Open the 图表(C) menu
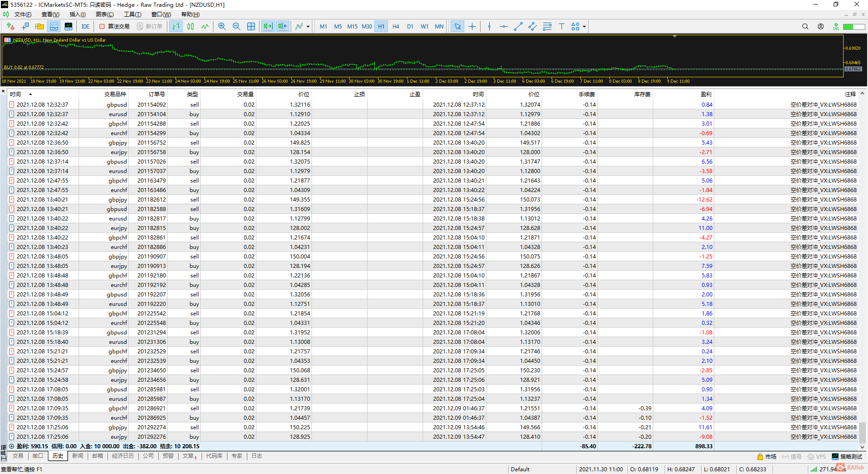868x474 pixels. coord(104,14)
